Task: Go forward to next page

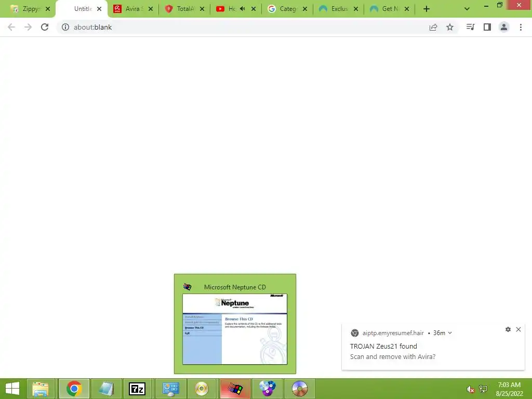Action: [x=28, y=27]
